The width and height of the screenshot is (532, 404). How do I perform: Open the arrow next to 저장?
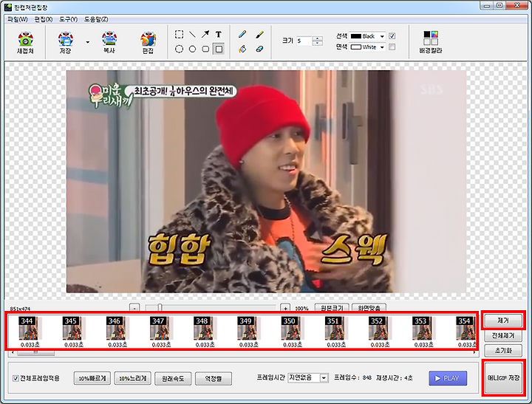87,42
